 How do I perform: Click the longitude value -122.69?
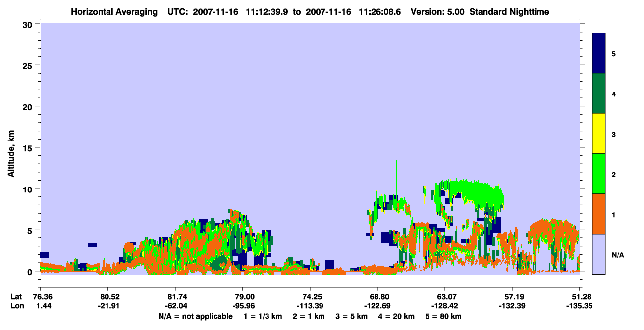point(377,306)
